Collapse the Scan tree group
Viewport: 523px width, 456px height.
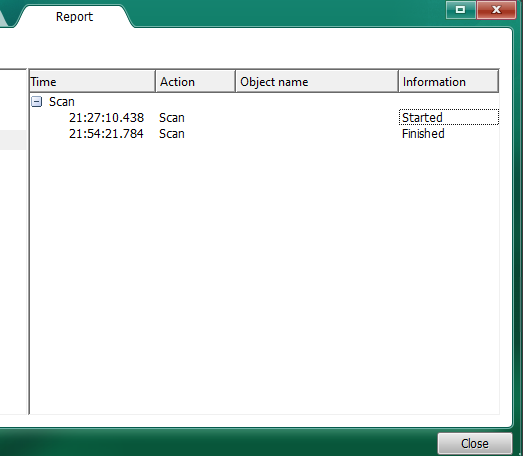[36, 102]
